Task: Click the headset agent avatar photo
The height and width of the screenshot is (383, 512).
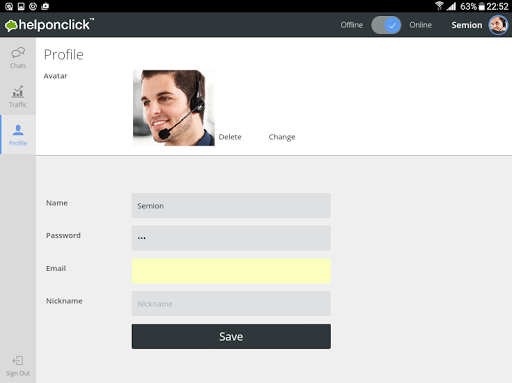Action: tap(174, 108)
